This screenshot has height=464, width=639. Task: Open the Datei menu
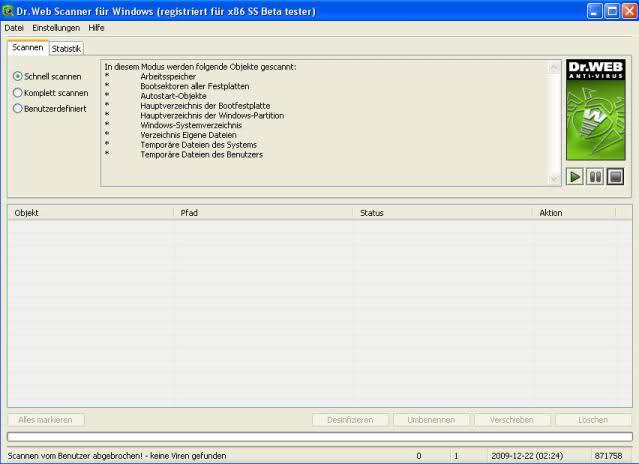(x=14, y=28)
